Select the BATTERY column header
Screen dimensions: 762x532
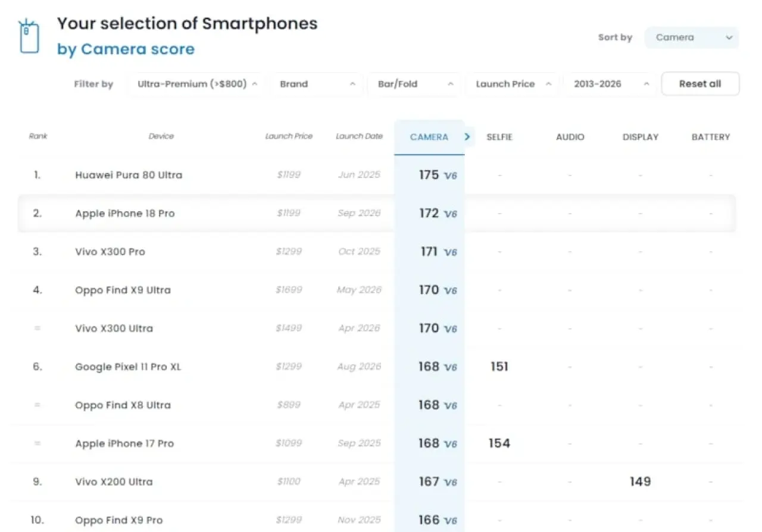710,137
